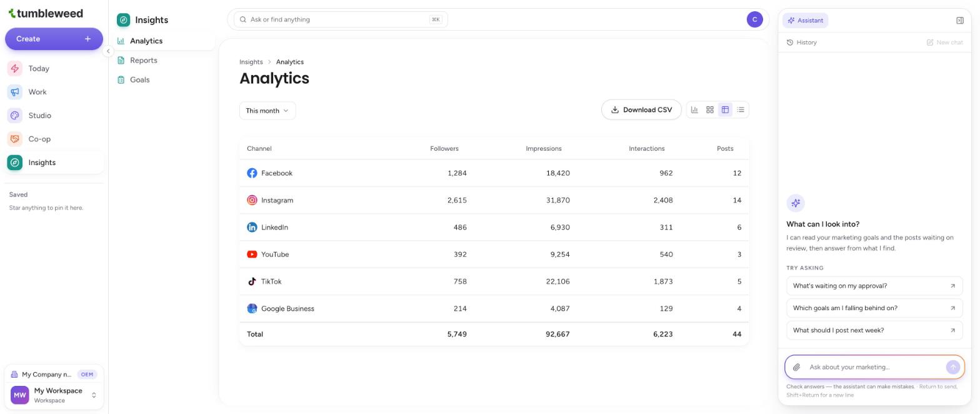Viewport: 980px width, 414px height.
Task: Open the Analytics page in the Insights menu
Action: pos(165,41)
